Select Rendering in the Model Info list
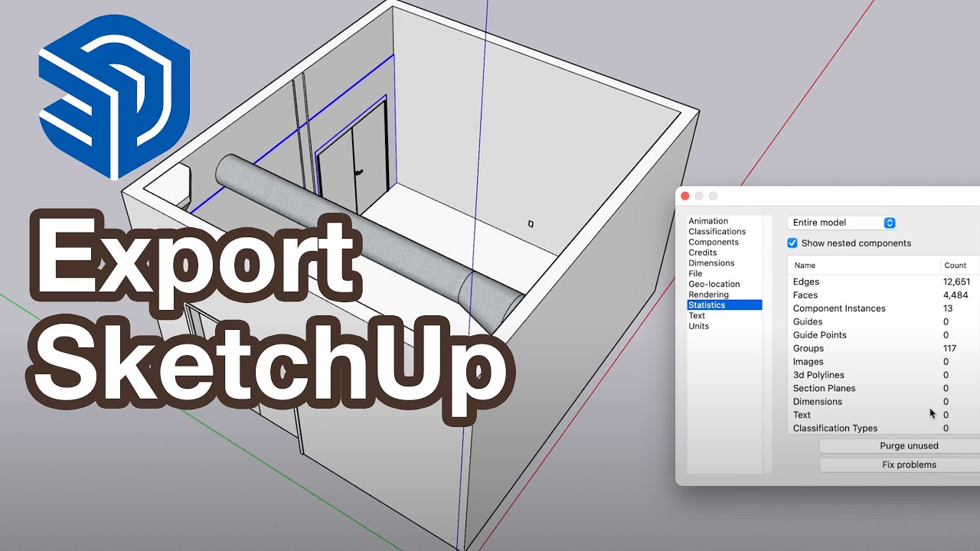The image size is (980, 551). tap(708, 295)
